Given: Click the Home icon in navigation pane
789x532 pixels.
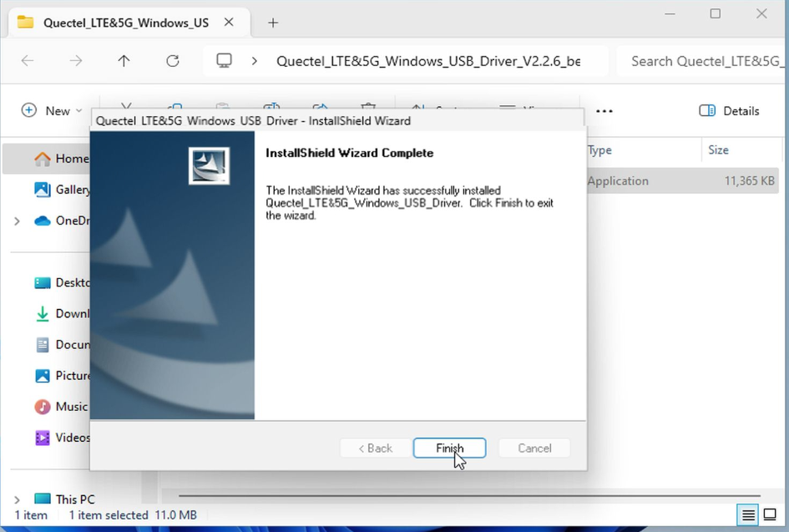Looking at the screenshot, I should click(x=42, y=159).
